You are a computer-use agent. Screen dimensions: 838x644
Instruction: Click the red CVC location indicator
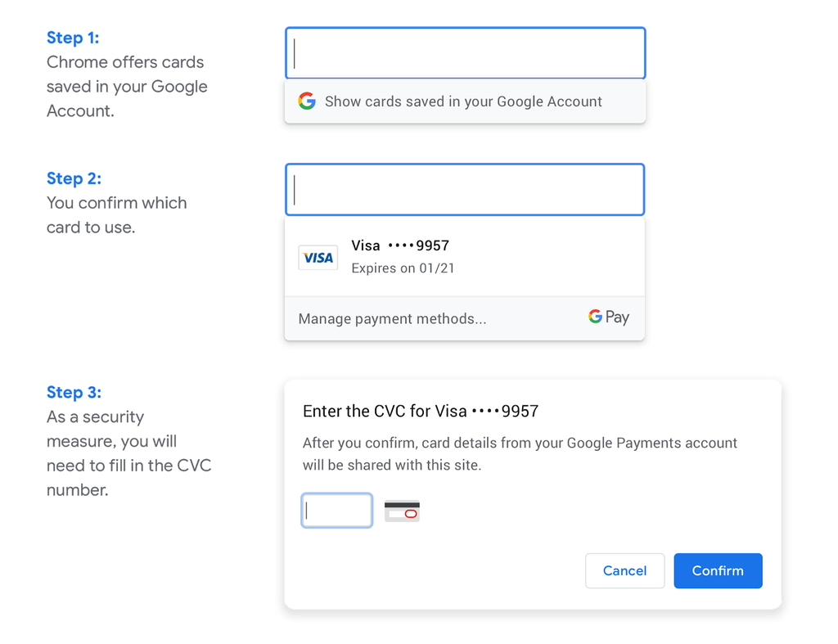(409, 516)
